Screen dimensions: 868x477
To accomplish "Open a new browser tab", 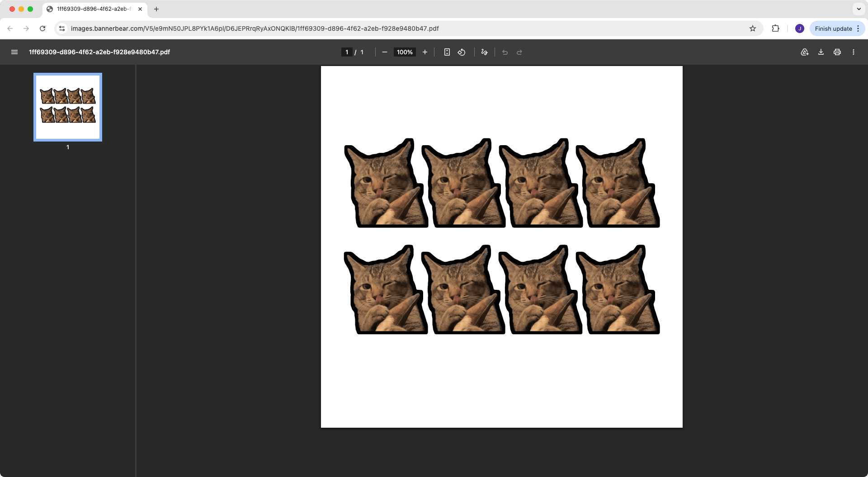I will 156,9.
